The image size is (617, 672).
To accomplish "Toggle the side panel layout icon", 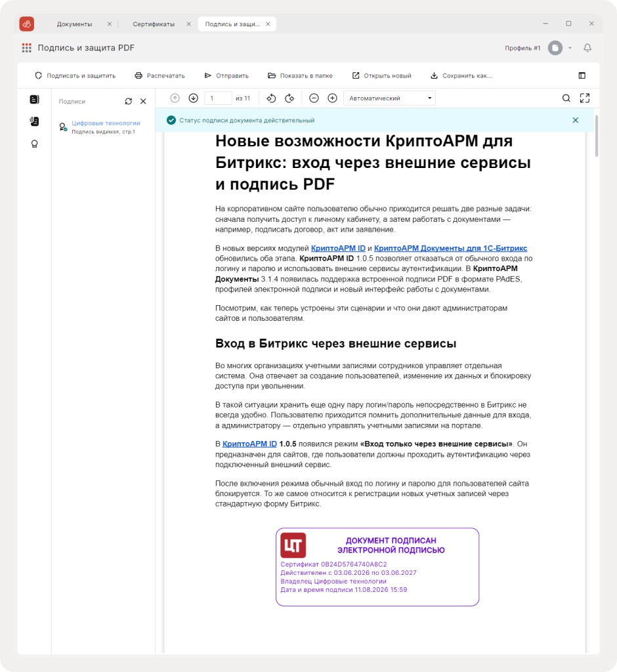I will 582,75.
